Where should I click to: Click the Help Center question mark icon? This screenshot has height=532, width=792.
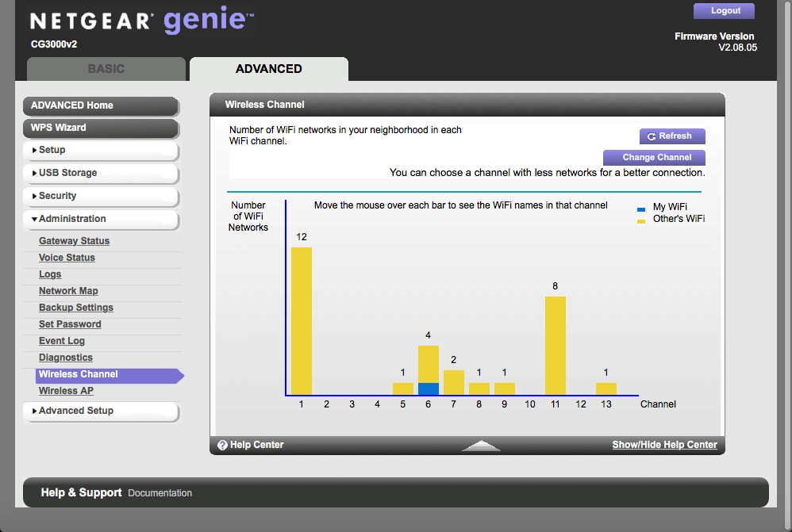[x=222, y=445]
